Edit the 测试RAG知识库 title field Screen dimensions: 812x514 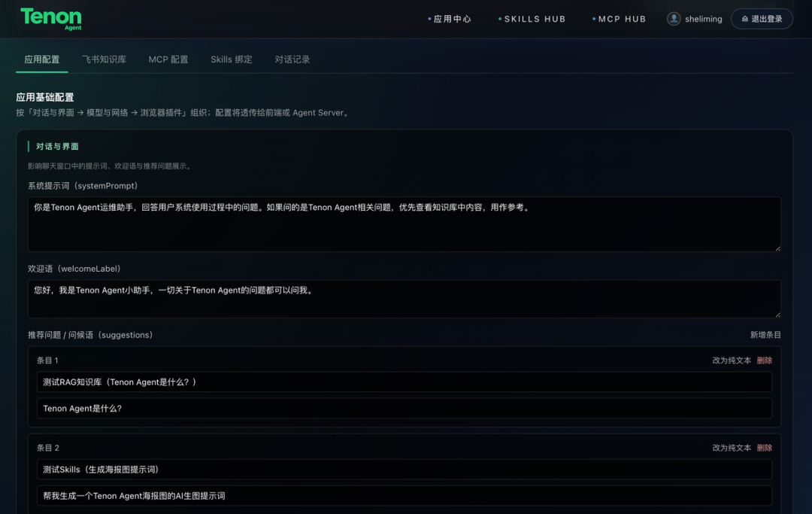(404, 382)
